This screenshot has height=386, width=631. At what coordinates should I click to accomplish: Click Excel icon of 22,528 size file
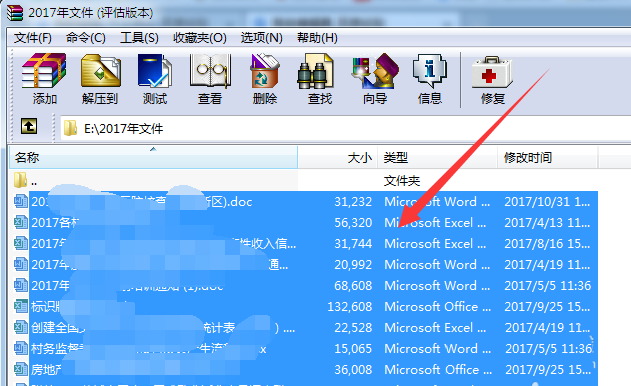pos(21,327)
